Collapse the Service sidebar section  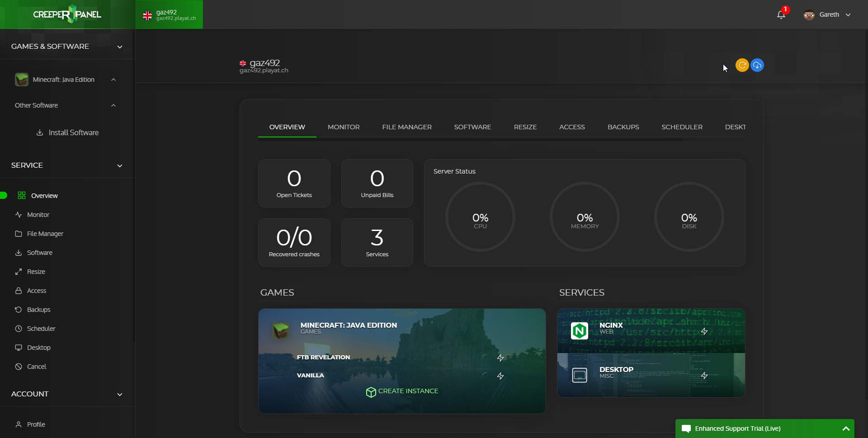pos(120,165)
